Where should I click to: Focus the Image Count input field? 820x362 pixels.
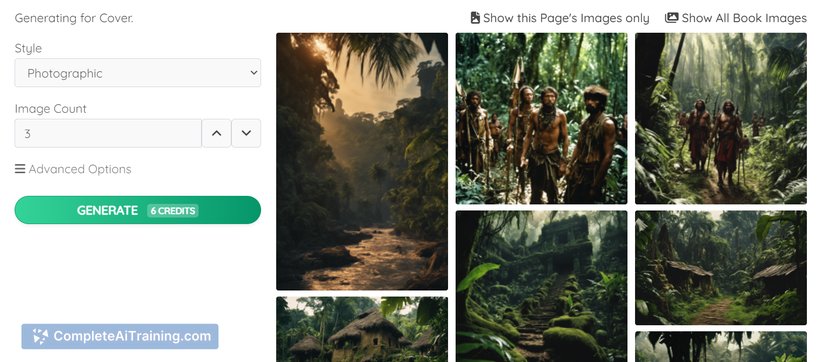108,133
